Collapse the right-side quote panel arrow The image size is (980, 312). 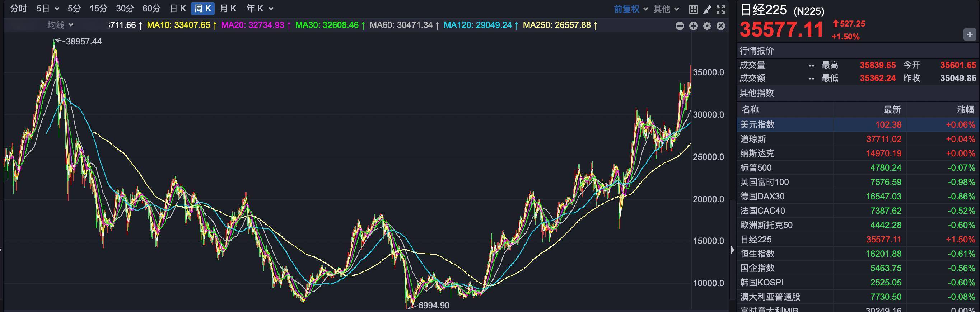tap(733, 250)
